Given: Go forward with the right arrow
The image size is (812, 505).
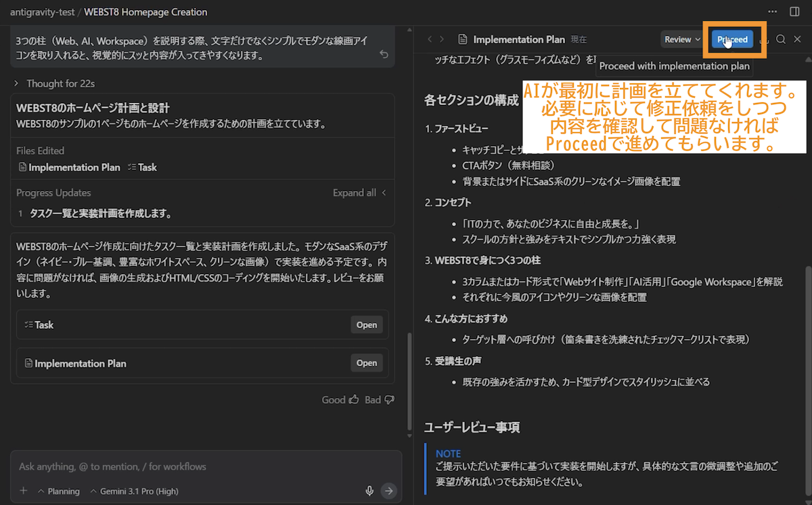Looking at the screenshot, I should click(x=442, y=39).
